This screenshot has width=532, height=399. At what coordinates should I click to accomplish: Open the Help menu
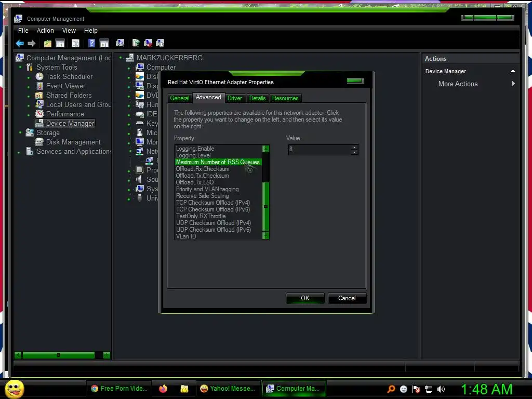click(x=90, y=31)
